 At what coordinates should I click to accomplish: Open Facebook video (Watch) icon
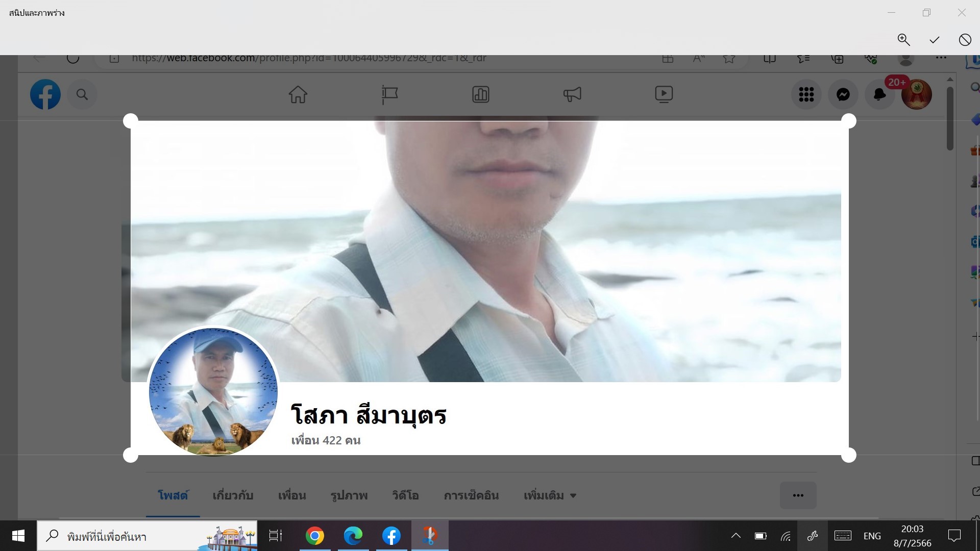click(x=664, y=94)
